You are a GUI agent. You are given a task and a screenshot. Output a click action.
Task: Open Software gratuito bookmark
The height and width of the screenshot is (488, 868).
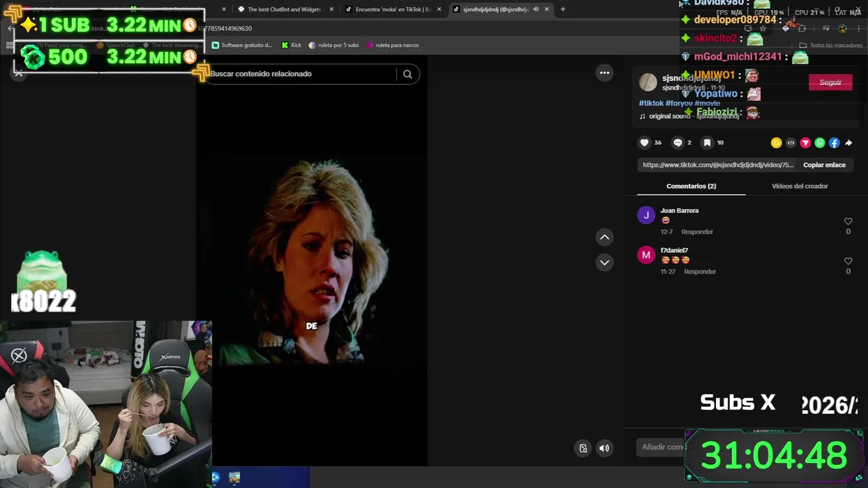[241, 45]
